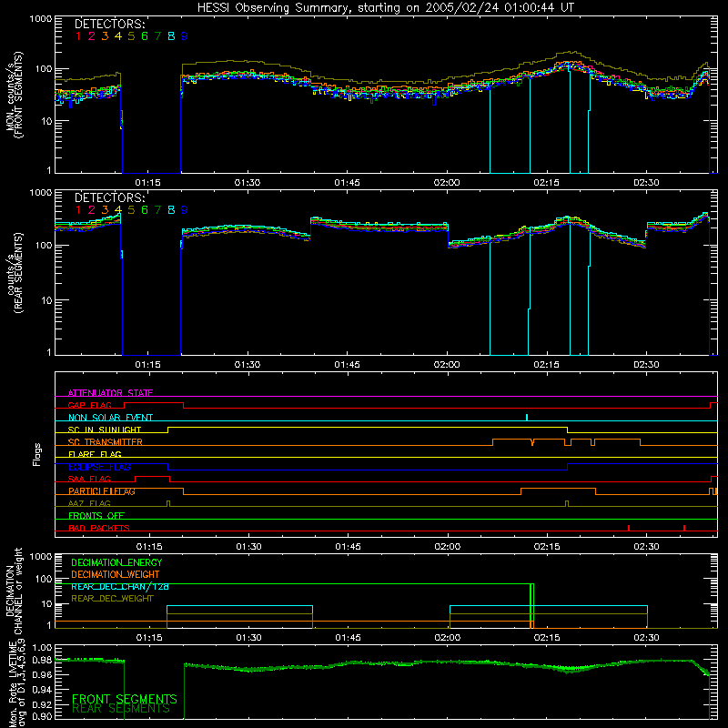The width and height of the screenshot is (728, 728).
Task: Click DETECTORS: heading in rear segments plot
Action: pyautogui.click(x=109, y=197)
